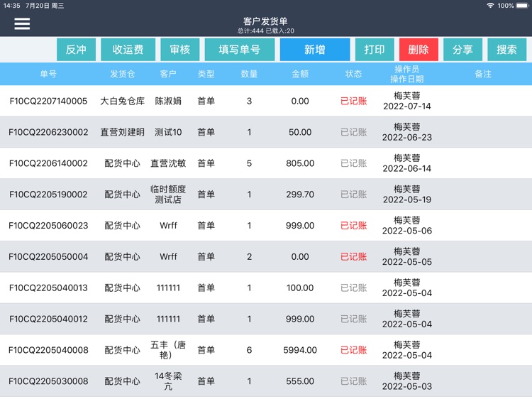
Task: Click operator date 梅芙蓉 2022-06-14
Action: [x=407, y=163]
